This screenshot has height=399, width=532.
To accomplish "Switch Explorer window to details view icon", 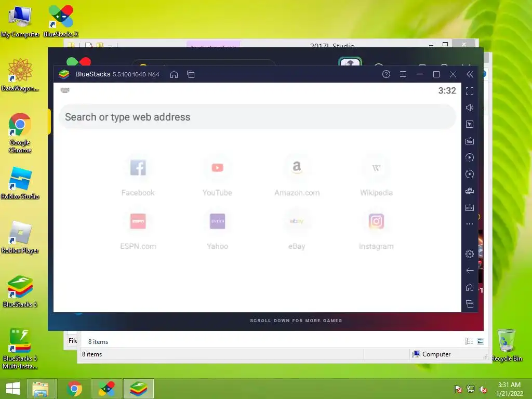I will click(x=469, y=341).
